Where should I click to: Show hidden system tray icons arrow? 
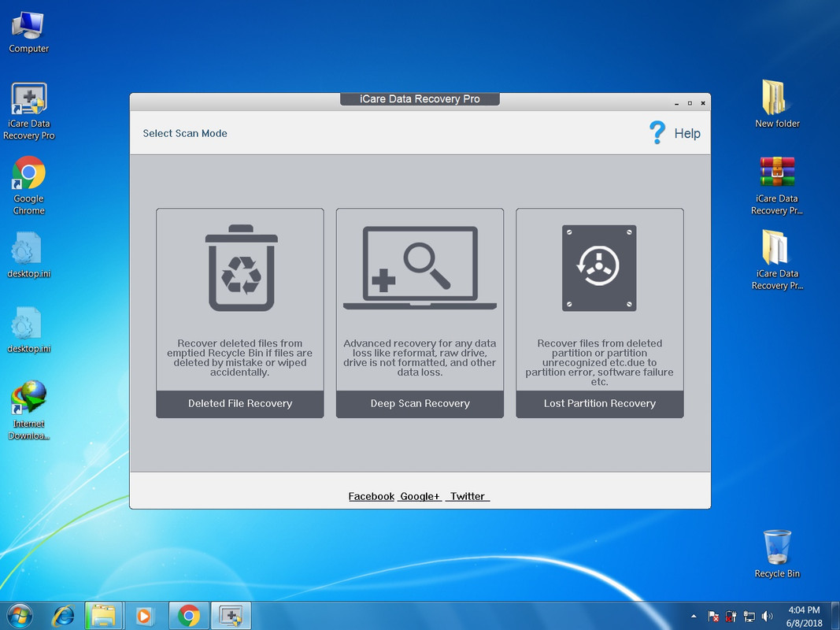pos(694,616)
